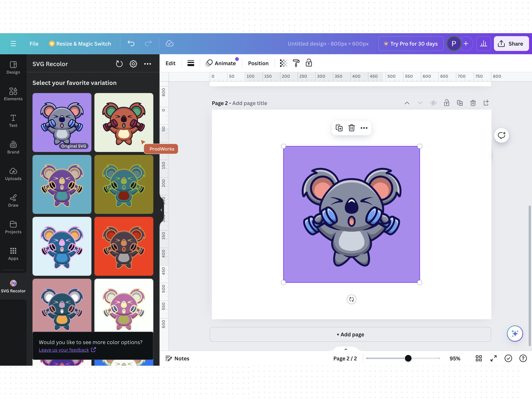Click Leave us your feedback link
The image size is (532, 399).
tap(64, 350)
